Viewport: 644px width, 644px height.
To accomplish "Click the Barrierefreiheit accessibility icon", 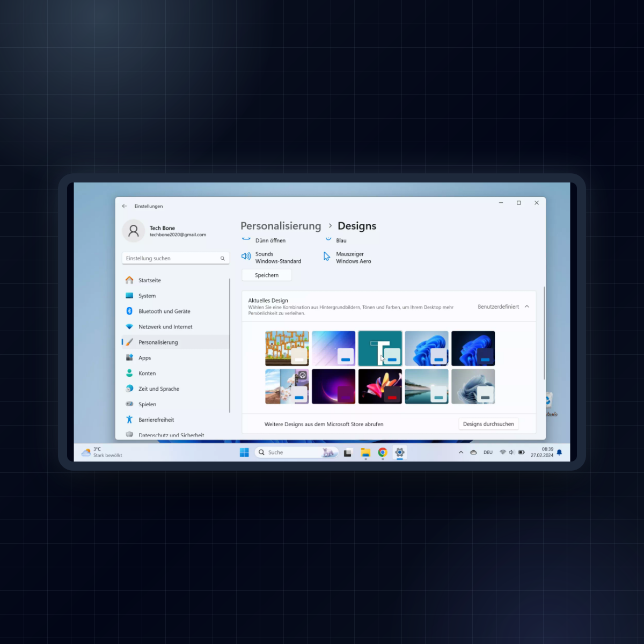I will (129, 420).
